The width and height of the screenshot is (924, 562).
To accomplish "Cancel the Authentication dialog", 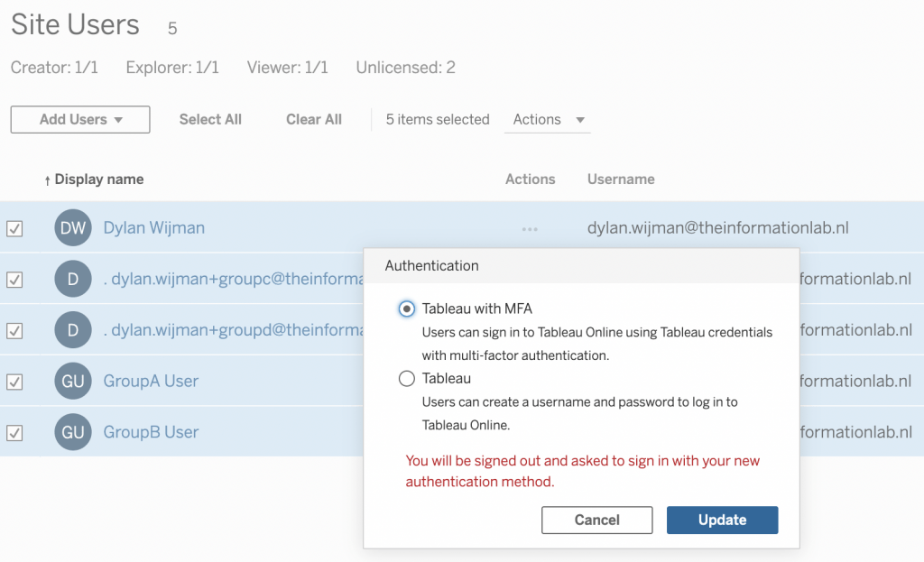I will coord(596,521).
